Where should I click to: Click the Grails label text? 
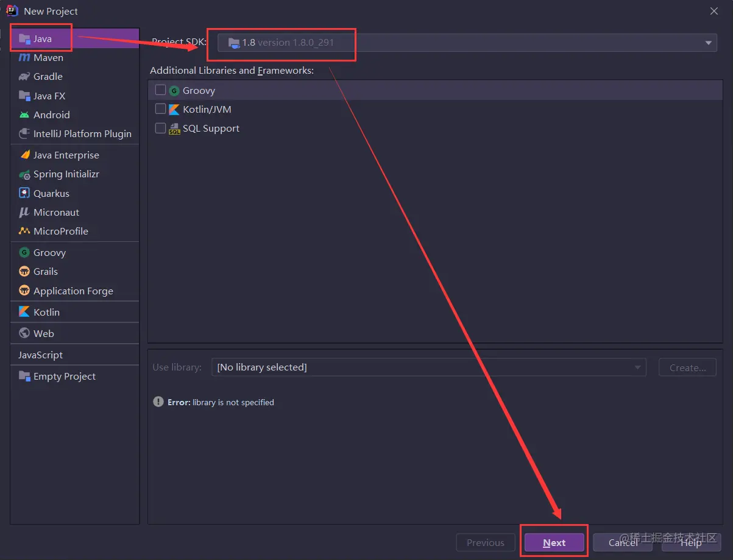[46, 271]
